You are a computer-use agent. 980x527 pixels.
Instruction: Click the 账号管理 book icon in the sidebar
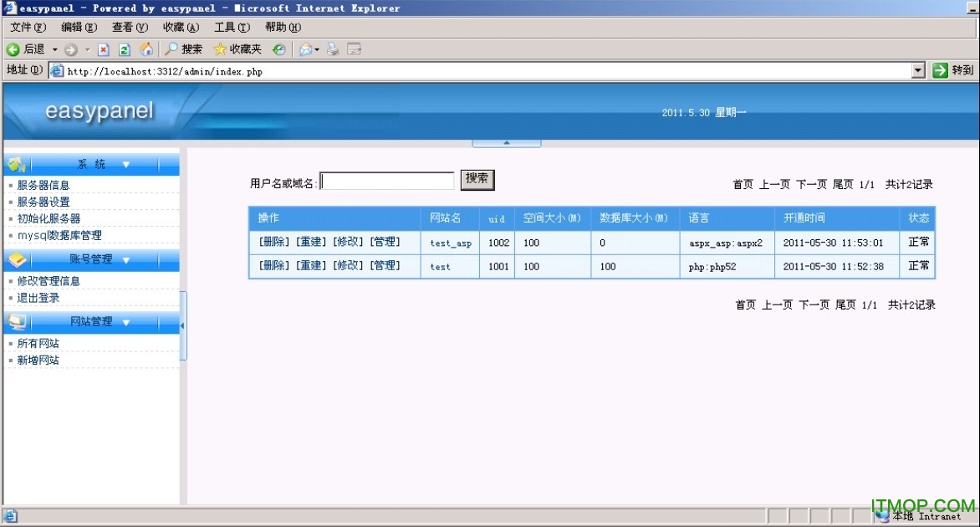[x=15, y=259]
